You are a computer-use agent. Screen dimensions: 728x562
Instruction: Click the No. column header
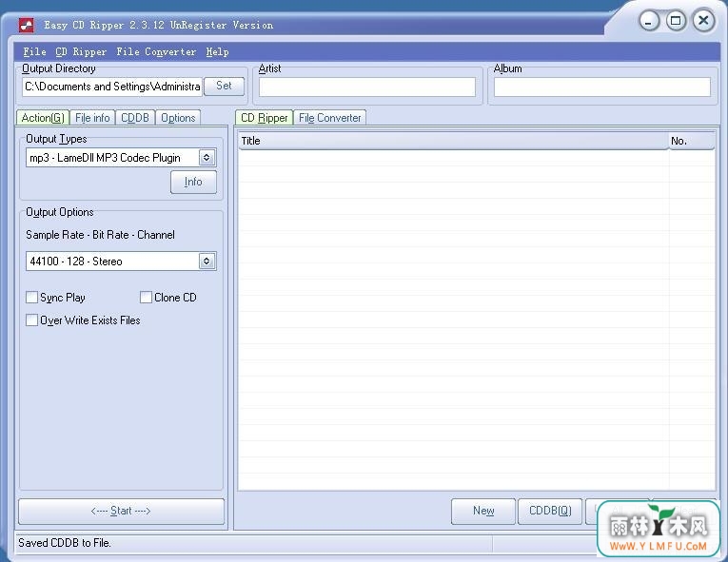point(692,141)
